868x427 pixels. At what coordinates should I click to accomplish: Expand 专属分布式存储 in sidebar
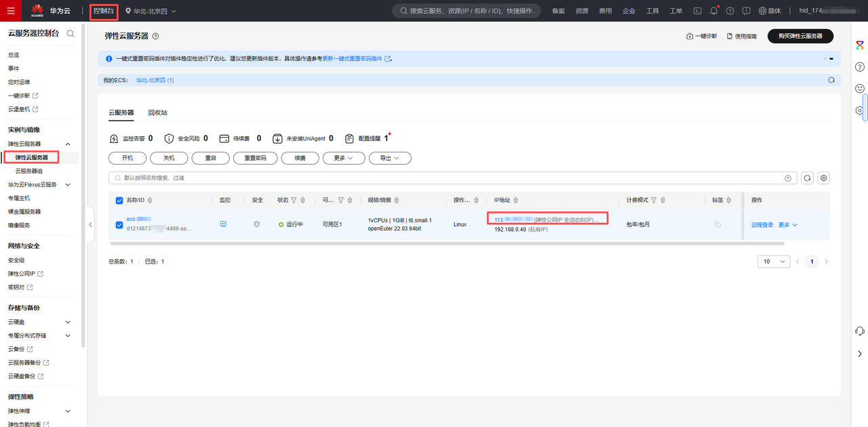click(68, 335)
